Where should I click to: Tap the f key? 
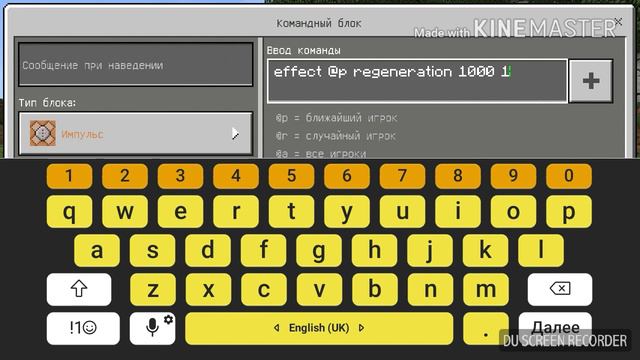(263, 250)
